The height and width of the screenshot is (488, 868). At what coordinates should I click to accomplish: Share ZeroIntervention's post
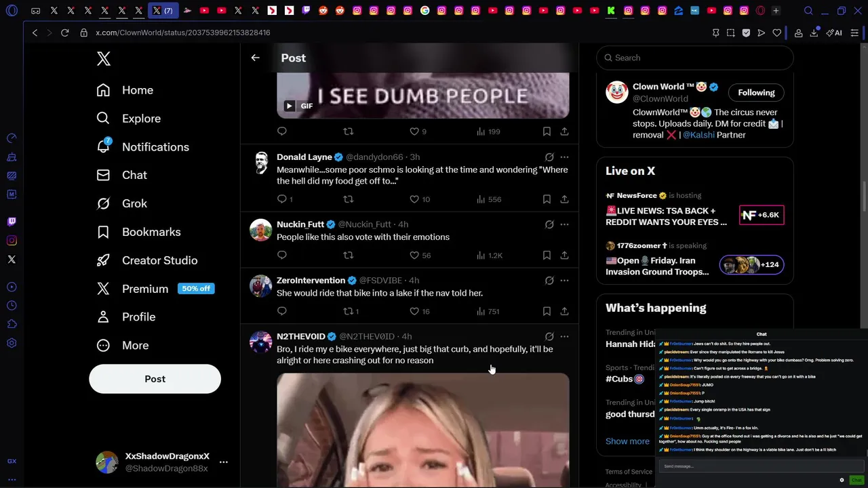click(564, 312)
